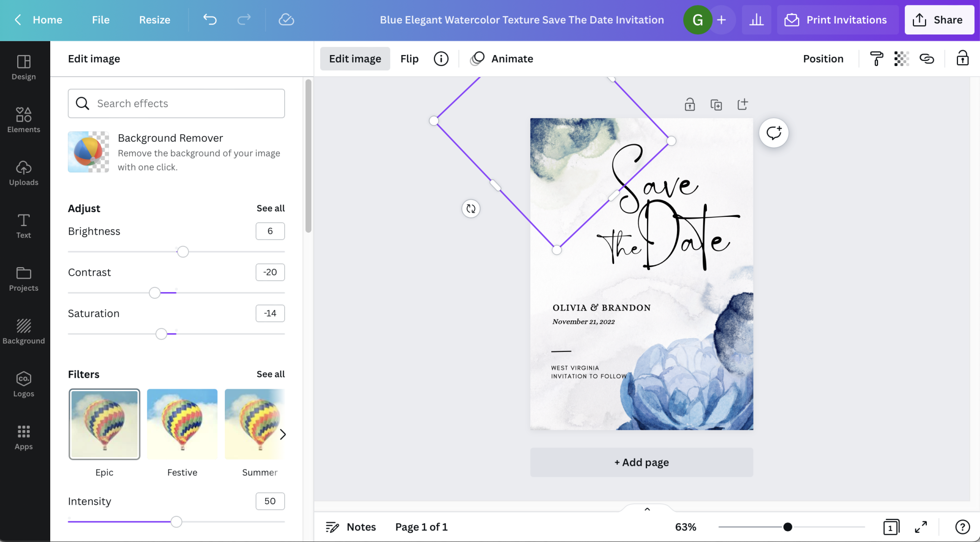The height and width of the screenshot is (542, 980).
Task: Open the transparency checkerboard icon
Action: click(902, 58)
